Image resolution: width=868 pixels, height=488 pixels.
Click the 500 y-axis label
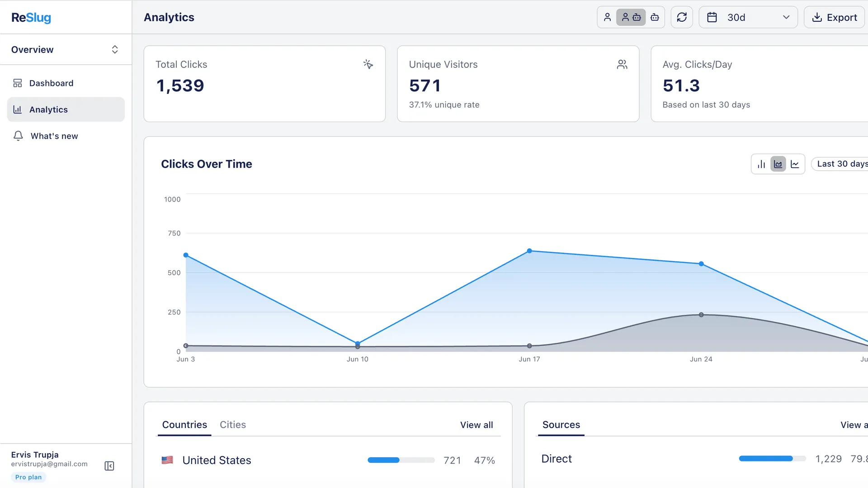174,272
